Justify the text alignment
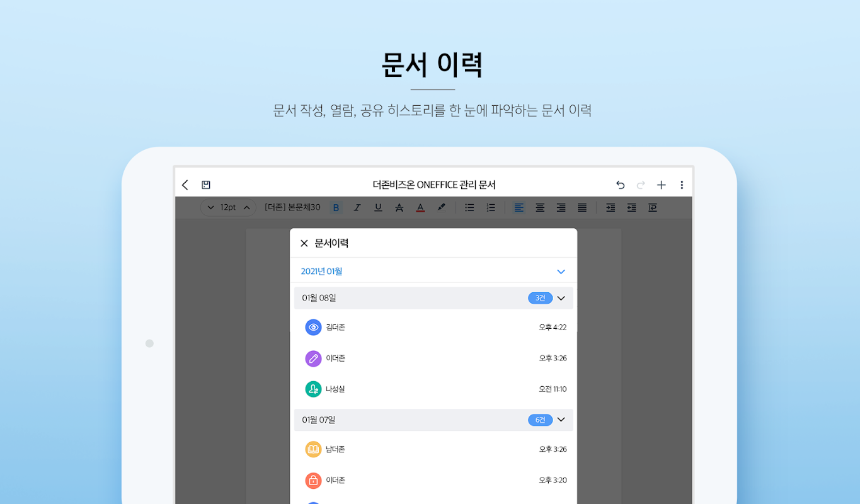 pyautogui.click(x=582, y=207)
